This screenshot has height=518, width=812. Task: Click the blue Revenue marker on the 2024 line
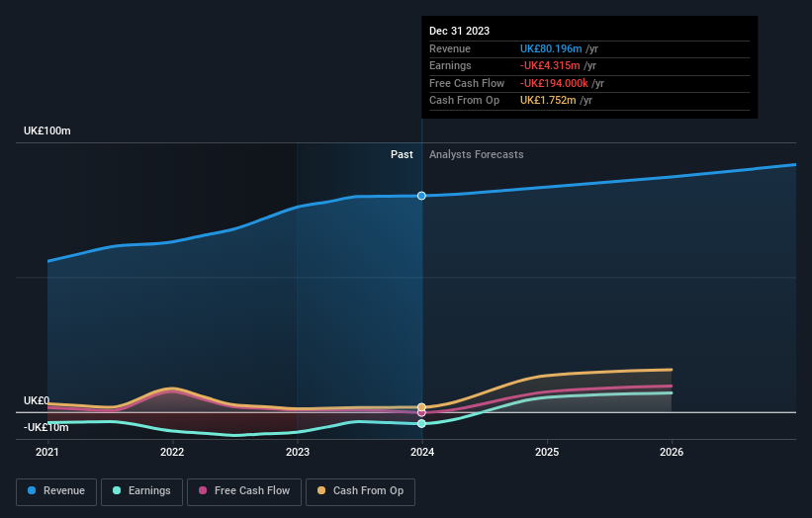coord(421,196)
